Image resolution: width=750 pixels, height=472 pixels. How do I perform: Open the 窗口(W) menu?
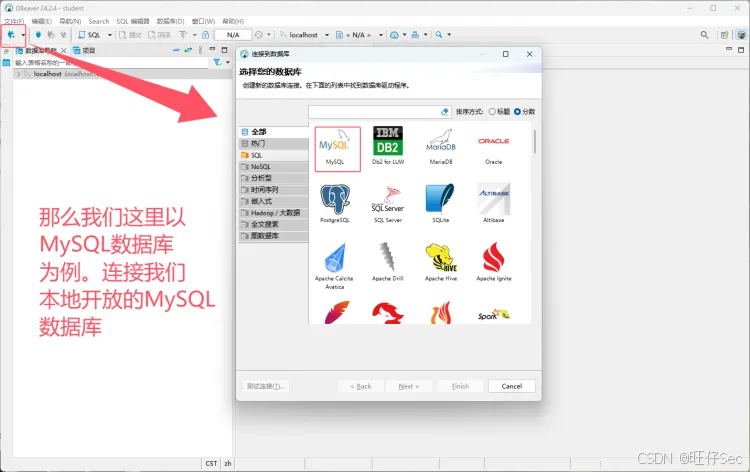point(203,22)
